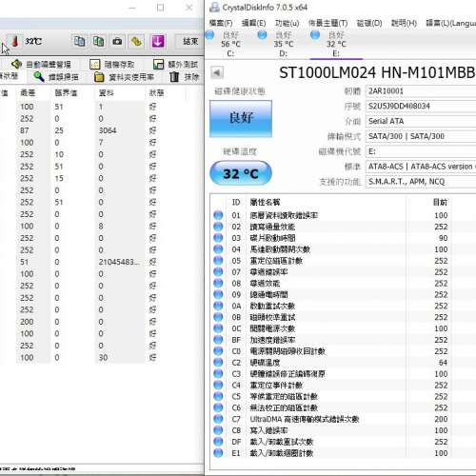Open the 抹除 erase tab with trash icon

click(184, 77)
